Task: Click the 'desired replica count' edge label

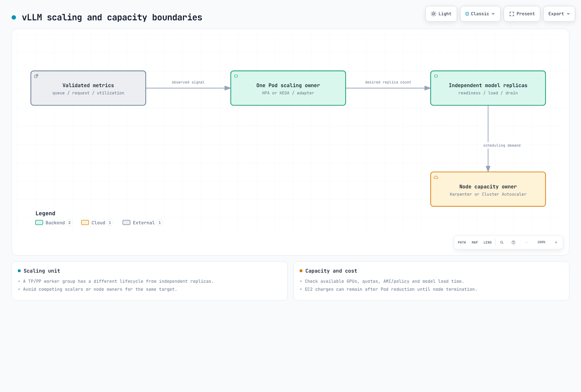Action: coord(388,82)
